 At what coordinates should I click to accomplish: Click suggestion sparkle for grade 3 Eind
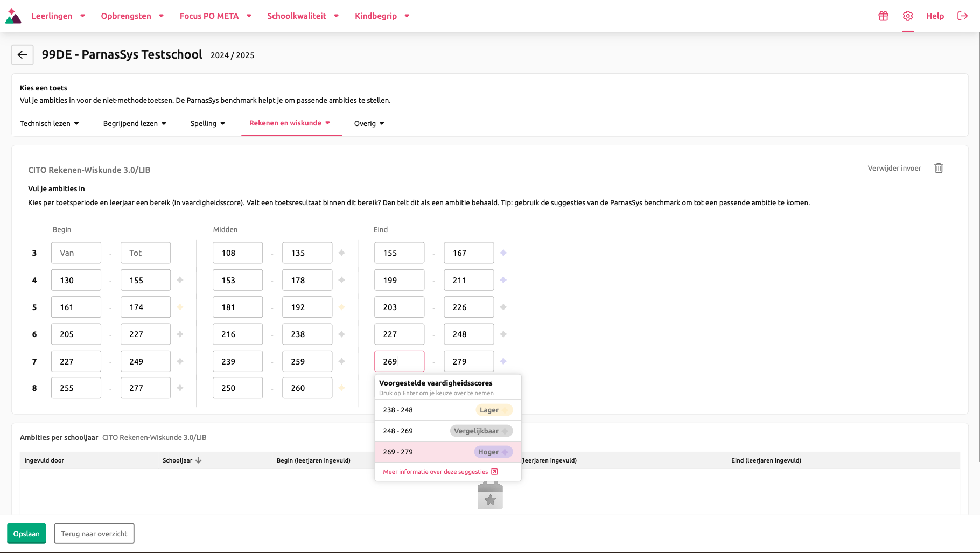(x=503, y=253)
